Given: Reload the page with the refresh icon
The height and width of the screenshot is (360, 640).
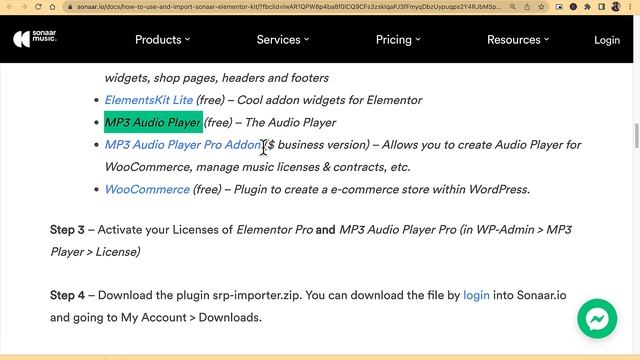Looking at the screenshot, I should tap(38, 7).
